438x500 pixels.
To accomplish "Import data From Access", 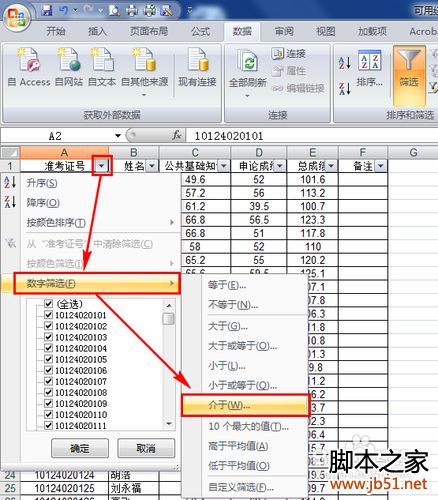I will (x=29, y=68).
